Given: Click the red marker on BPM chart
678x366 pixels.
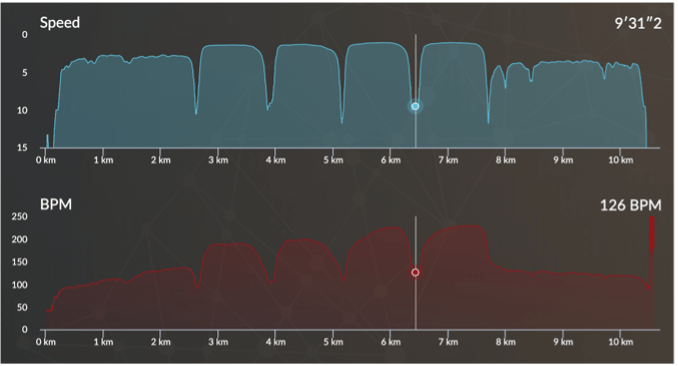Looking at the screenshot, I should tap(415, 272).
